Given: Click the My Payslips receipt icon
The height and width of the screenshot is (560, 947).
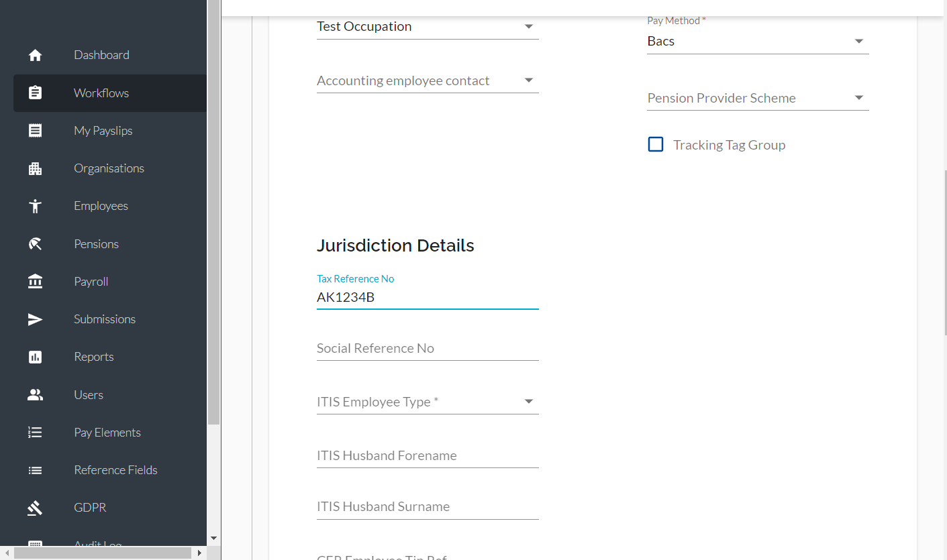Looking at the screenshot, I should tap(36, 131).
